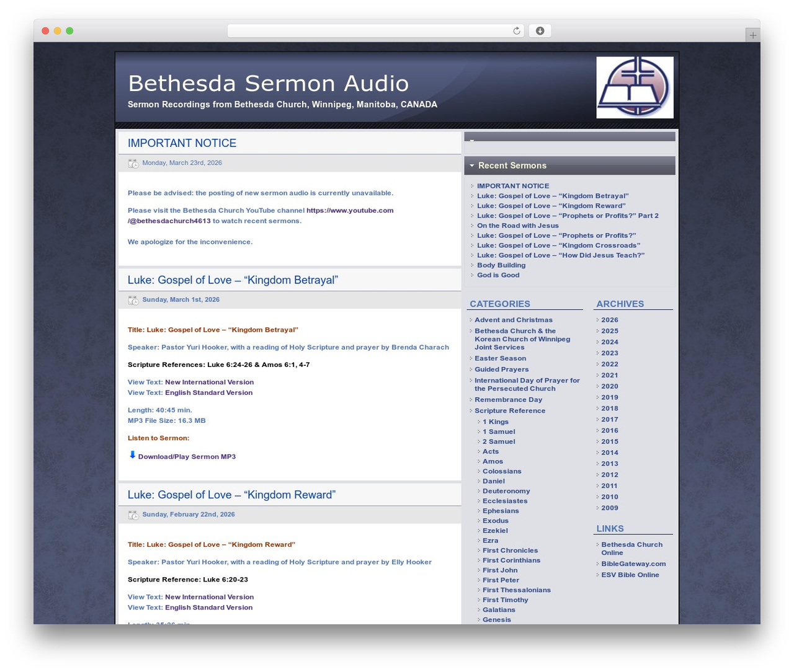Open the "Kingdom Betrayal" post title
Screen dimensions: 794x672
[x=233, y=280]
